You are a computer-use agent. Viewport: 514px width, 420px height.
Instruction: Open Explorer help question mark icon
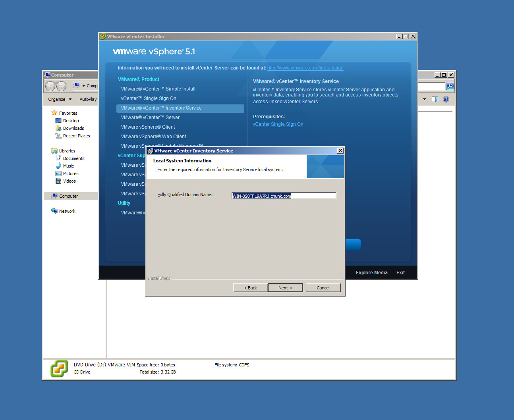[446, 99]
